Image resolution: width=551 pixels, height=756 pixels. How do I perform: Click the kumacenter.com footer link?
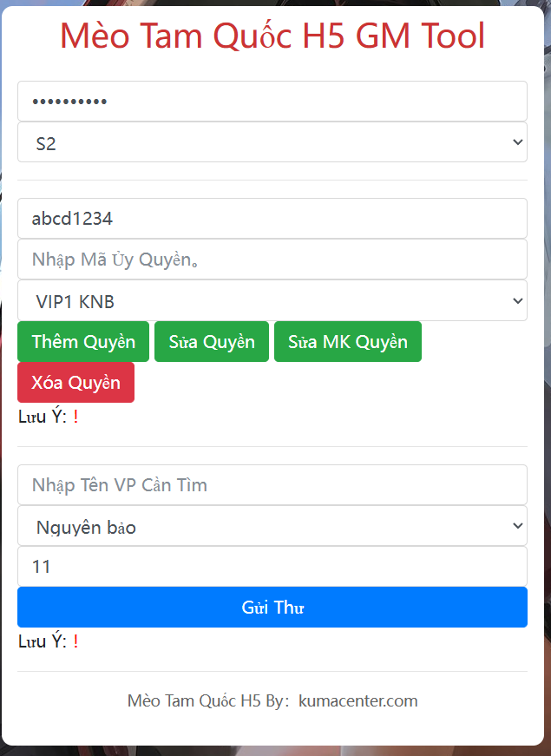click(x=357, y=700)
